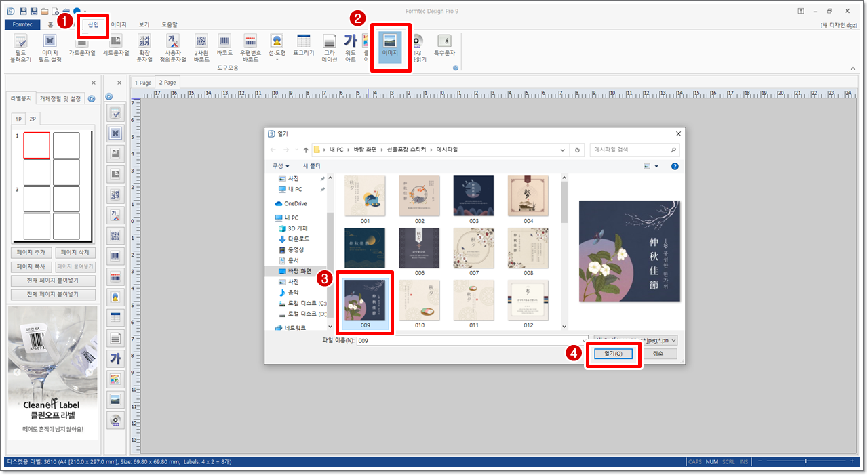868x475 pixels.
Task: Select the 개체정렬 및 설정 panel tab
Action: coord(60,98)
